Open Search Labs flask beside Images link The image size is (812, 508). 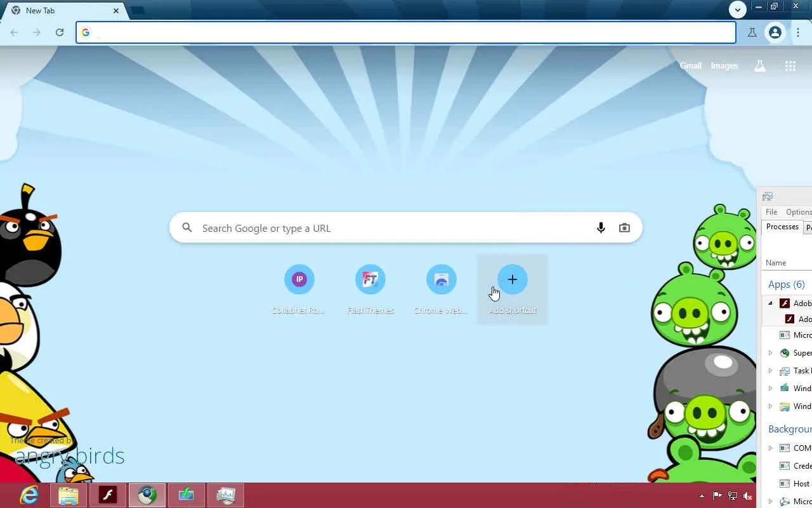(760, 66)
